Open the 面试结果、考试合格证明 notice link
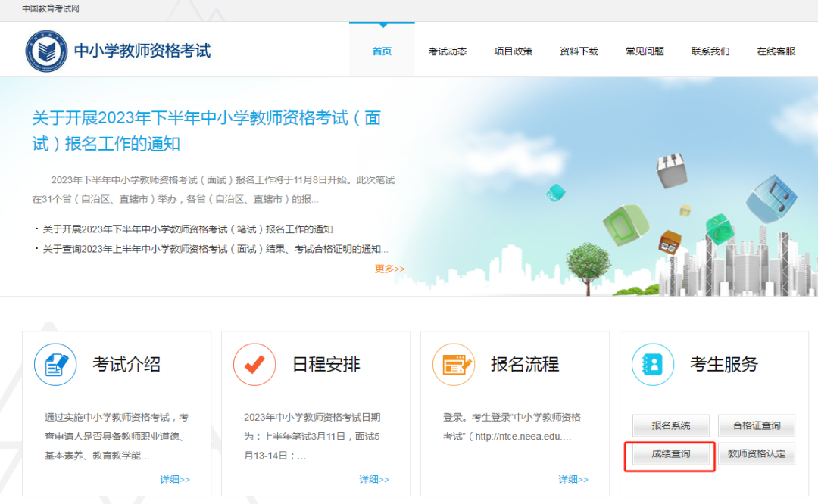The image size is (818, 504). 215,249
